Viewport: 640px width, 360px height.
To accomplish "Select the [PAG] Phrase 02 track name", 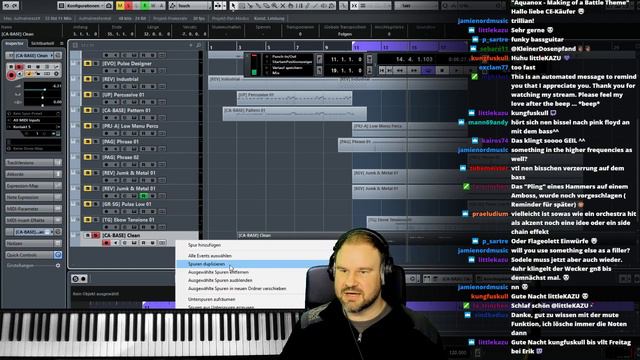I will coord(120,157).
